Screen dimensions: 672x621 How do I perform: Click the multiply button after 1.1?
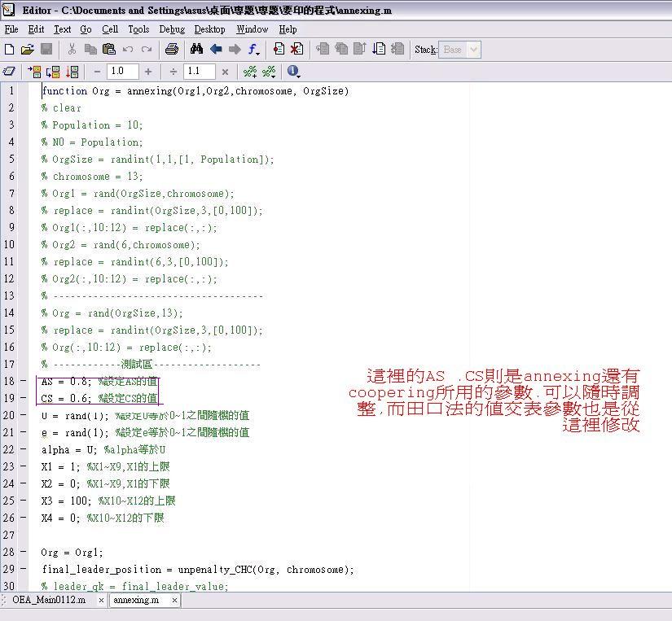click(x=225, y=72)
